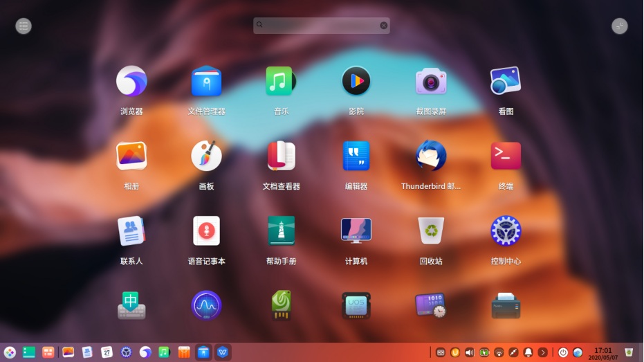Screen dimensions: 644x362
Task: Focus the launcher search field
Action: tap(322, 25)
